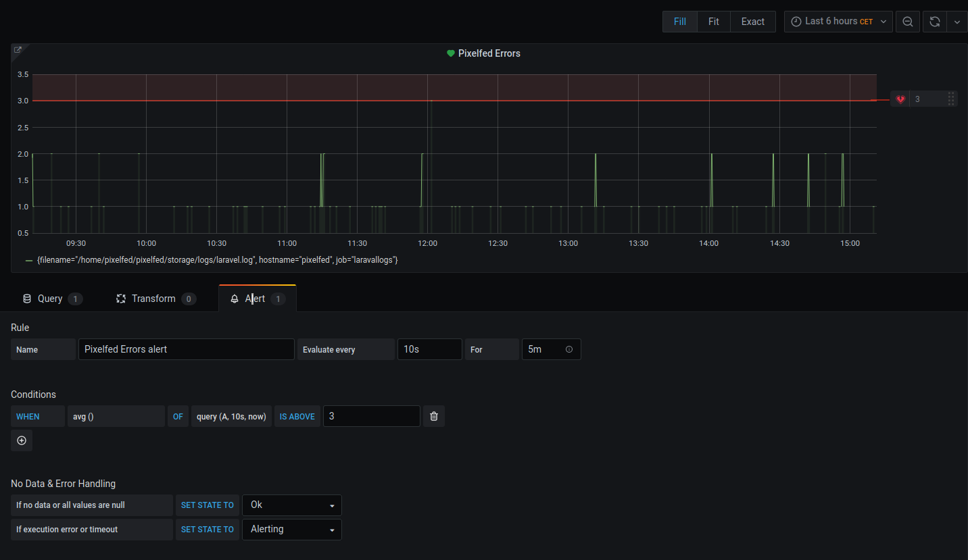Switch to the Query tab
968x560 pixels.
[52, 299]
